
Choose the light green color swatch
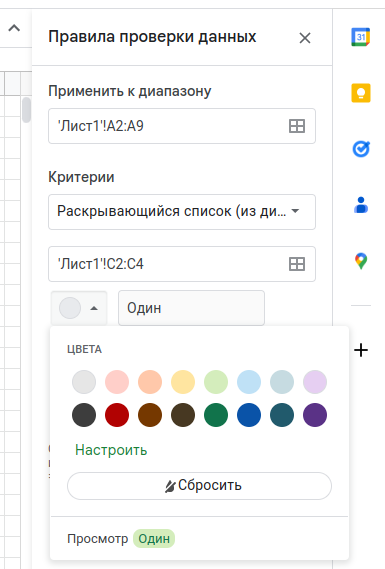pyautogui.click(x=216, y=382)
